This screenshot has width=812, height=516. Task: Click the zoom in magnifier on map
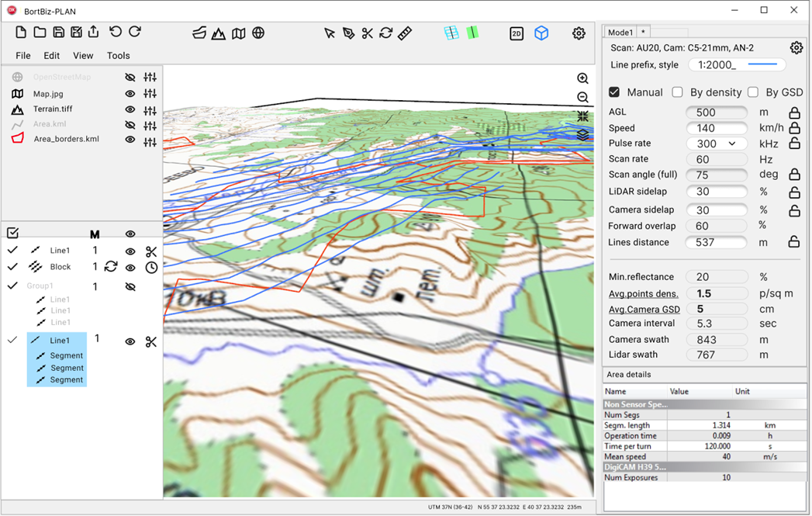[x=582, y=78]
